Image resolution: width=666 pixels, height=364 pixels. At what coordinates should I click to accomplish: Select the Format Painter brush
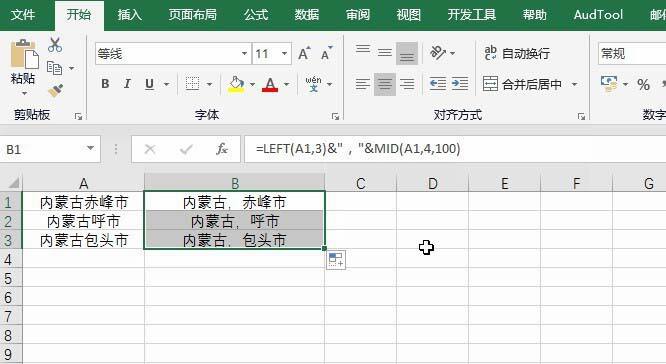[56, 90]
